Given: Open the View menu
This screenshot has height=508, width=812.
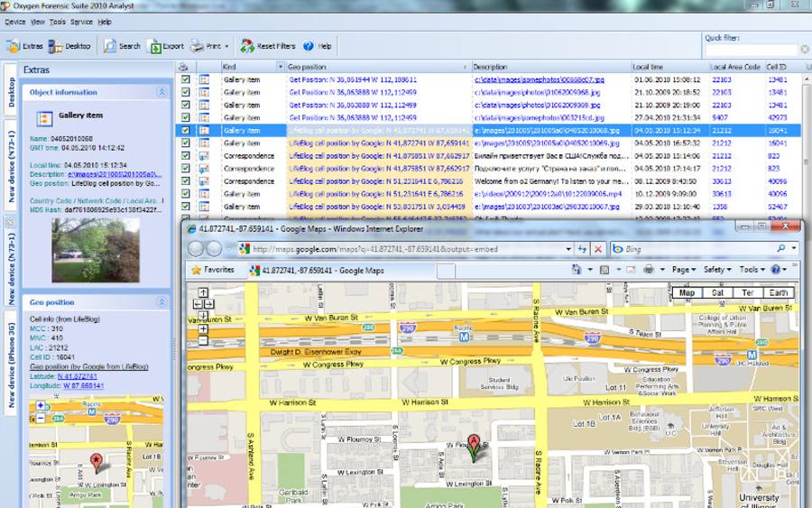Looking at the screenshot, I should 38,22.
